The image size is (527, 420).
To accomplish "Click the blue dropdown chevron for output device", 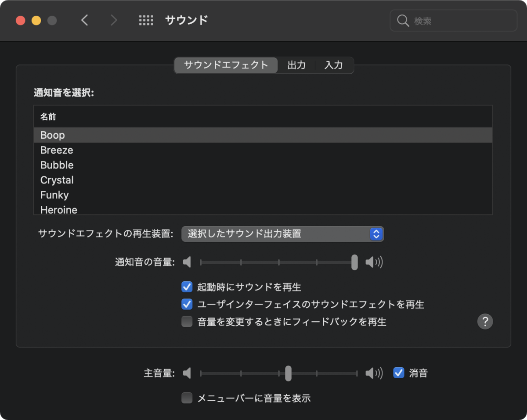I will coord(376,234).
